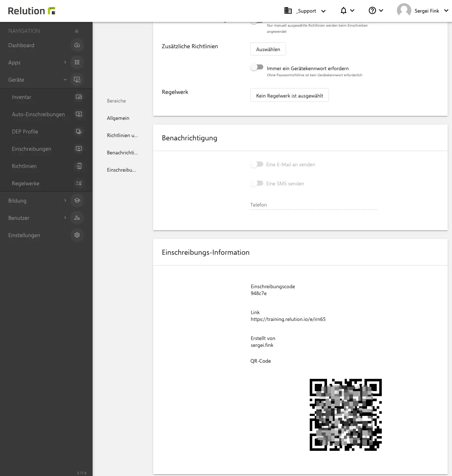Jump to Einschreibu... section

point(121,170)
